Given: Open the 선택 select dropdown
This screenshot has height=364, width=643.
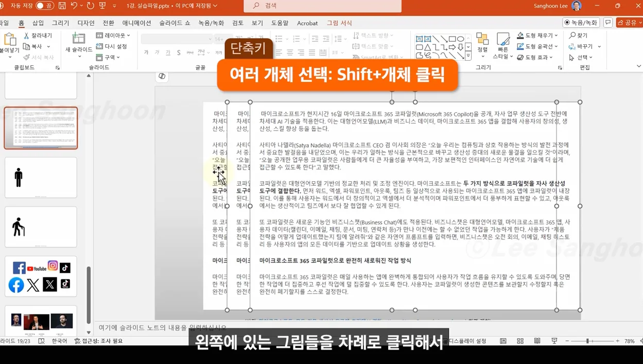Looking at the screenshot, I should [x=581, y=57].
